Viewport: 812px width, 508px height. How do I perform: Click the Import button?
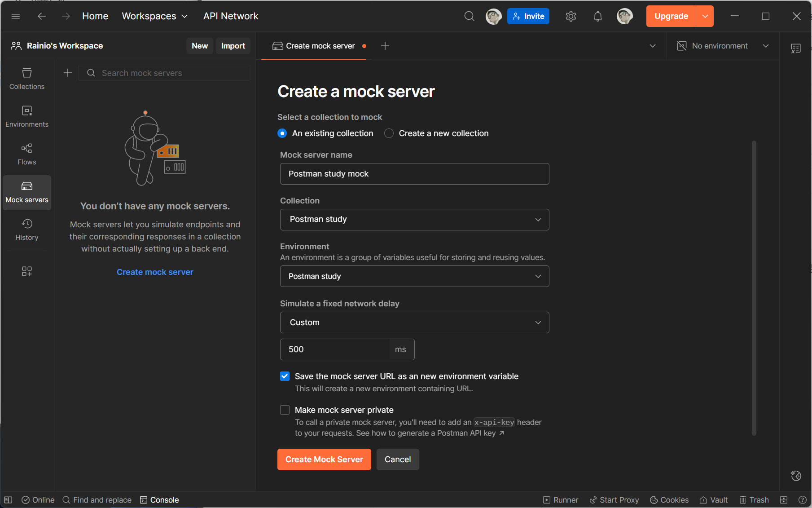coord(233,46)
